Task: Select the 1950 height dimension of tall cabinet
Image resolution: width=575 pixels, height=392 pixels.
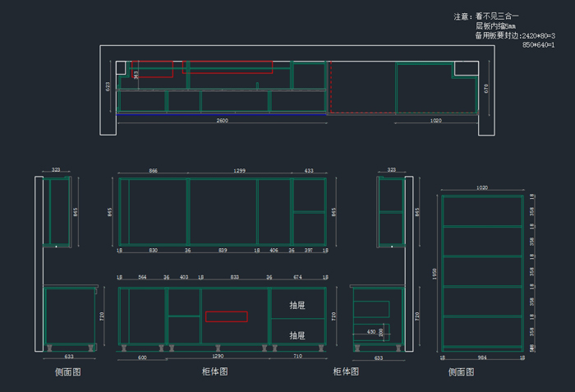Action: coord(435,273)
